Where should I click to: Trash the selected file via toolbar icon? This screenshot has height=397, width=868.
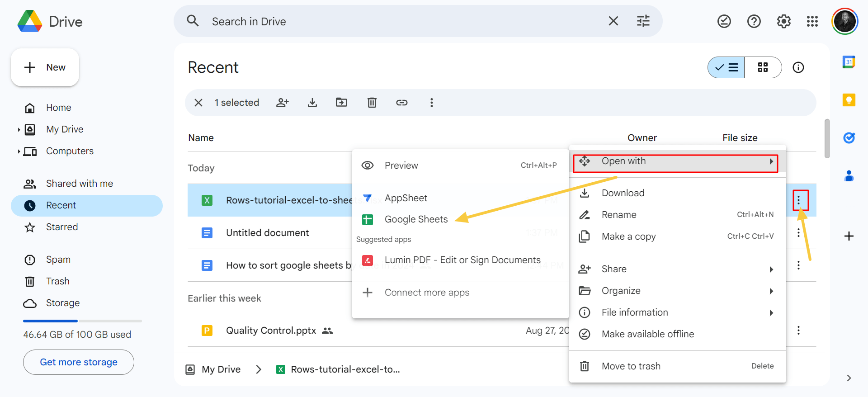pos(372,103)
